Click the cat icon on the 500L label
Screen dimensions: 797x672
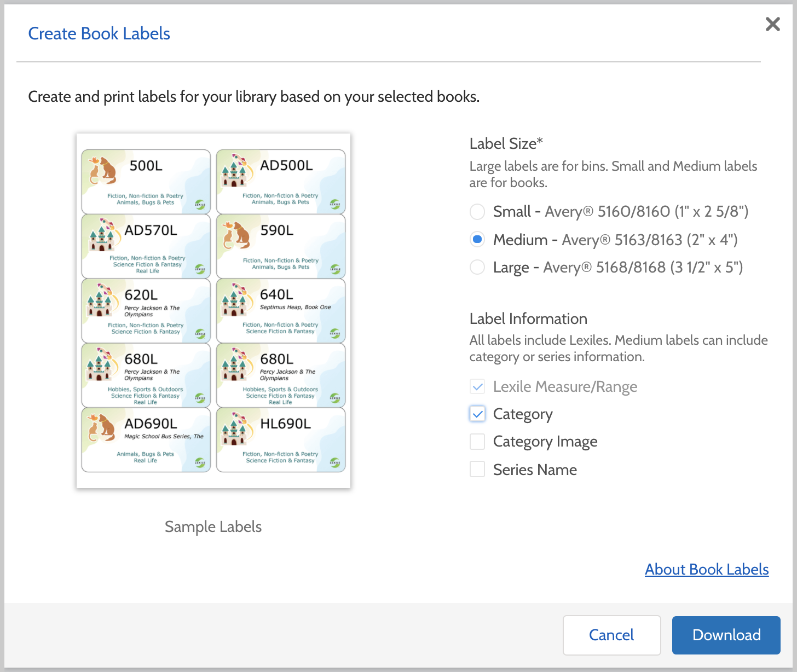102,170
